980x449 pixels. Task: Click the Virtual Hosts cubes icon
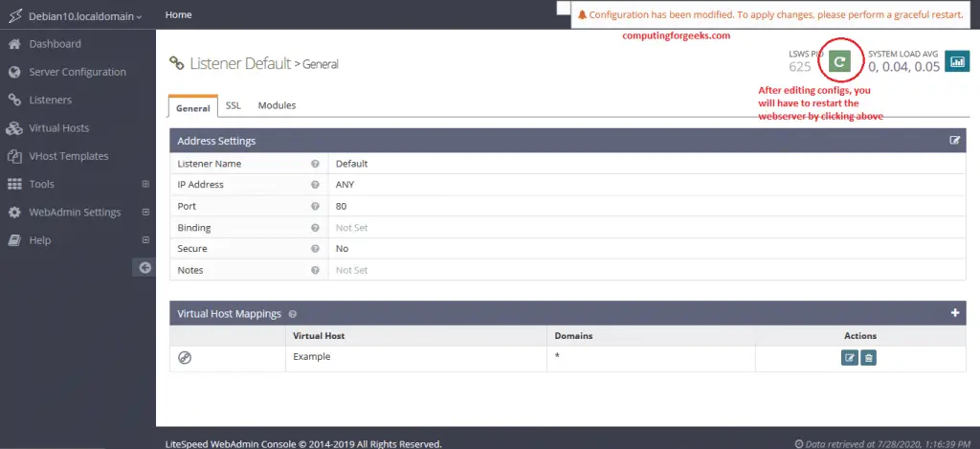pyautogui.click(x=14, y=128)
